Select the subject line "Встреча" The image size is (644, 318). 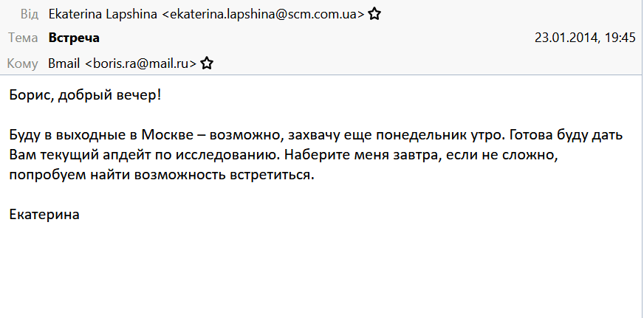coord(74,38)
